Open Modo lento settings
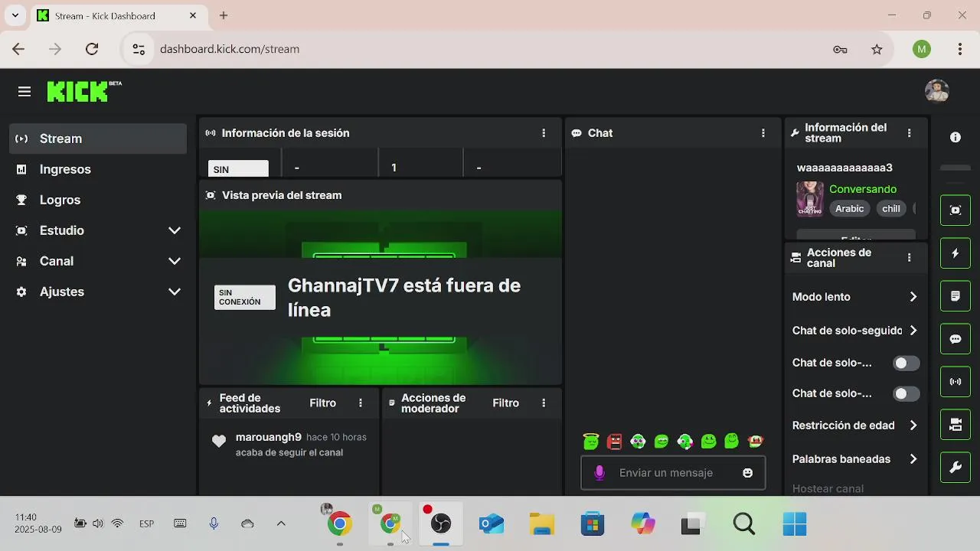The image size is (980, 551). point(855,297)
